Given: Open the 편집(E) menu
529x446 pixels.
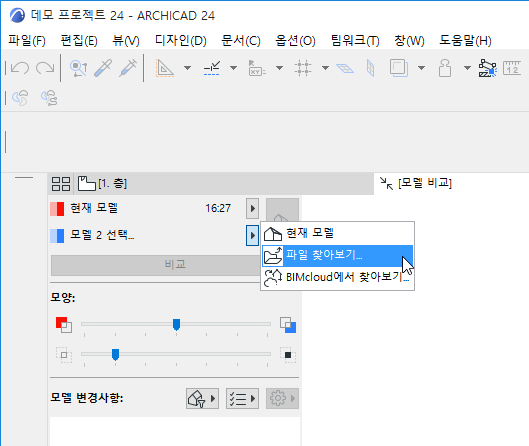Looking at the screenshot, I should coord(79,41).
